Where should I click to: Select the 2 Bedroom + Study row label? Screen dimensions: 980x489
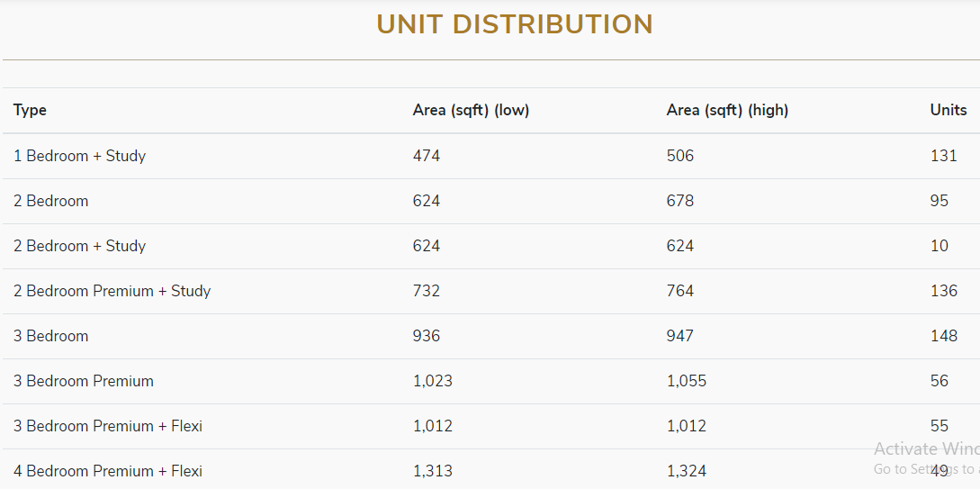click(79, 246)
